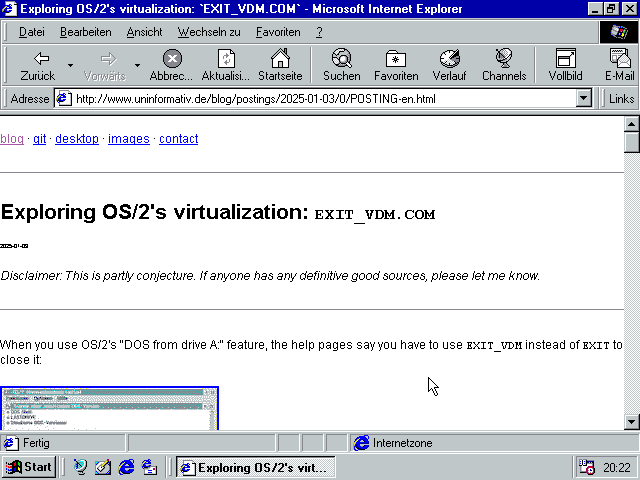The image size is (640, 480).
Task: Click the Internetzone status bar icon
Action: point(361,443)
